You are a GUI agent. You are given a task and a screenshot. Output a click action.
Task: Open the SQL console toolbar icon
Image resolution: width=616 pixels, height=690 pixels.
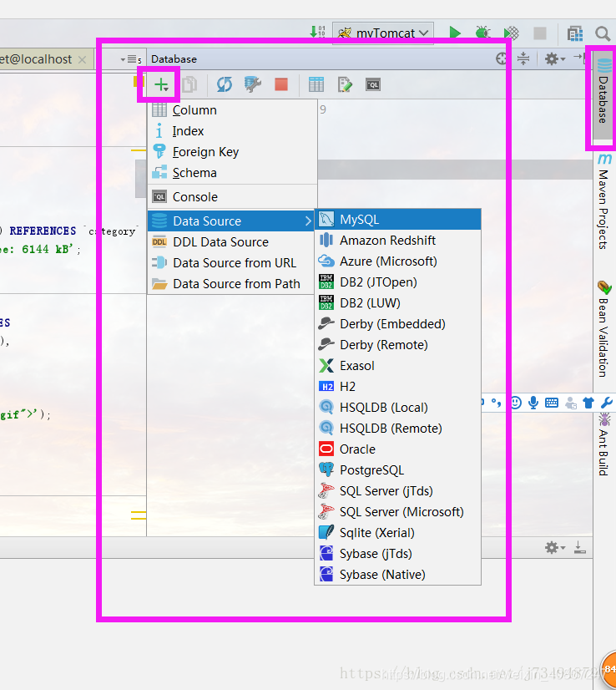[373, 84]
